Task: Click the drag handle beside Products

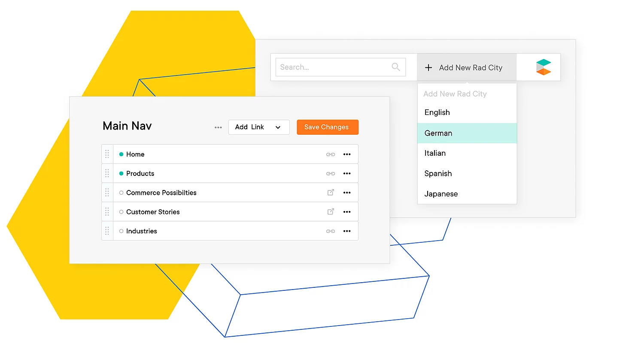Action: pyautogui.click(x=107, y=173)
